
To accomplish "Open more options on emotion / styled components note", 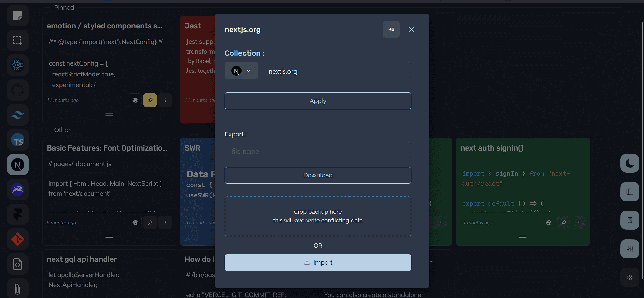I will (x=165, y=100).
